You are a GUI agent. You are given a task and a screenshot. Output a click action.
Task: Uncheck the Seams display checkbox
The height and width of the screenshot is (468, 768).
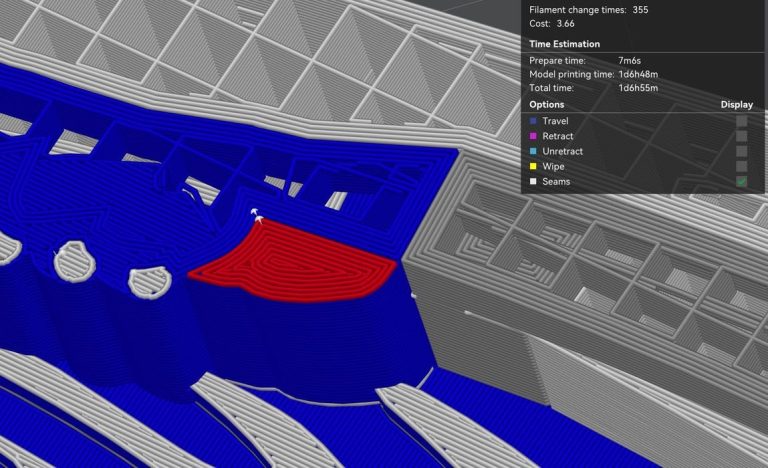(741, 181)
